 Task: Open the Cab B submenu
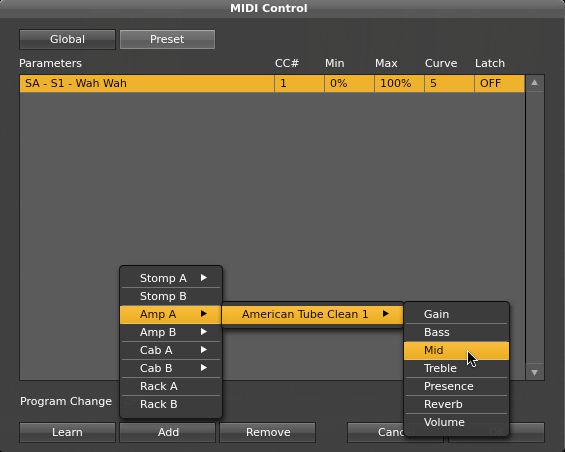click(x=170, y=368)
